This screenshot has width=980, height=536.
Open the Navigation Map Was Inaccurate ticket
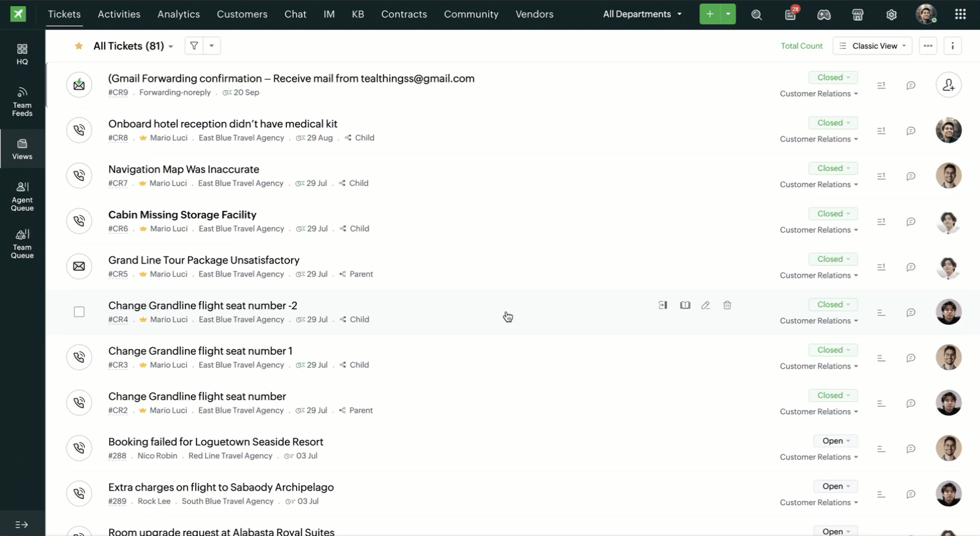click(184, 169)
